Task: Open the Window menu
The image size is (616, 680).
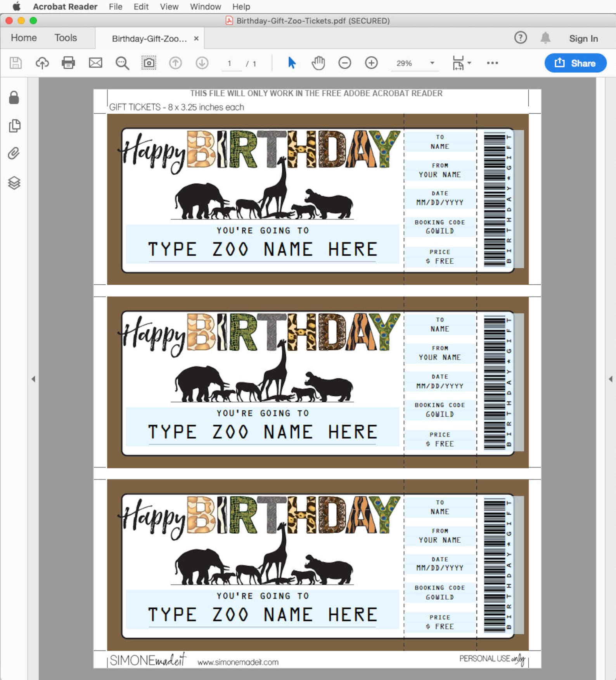Action: (206, 7)
